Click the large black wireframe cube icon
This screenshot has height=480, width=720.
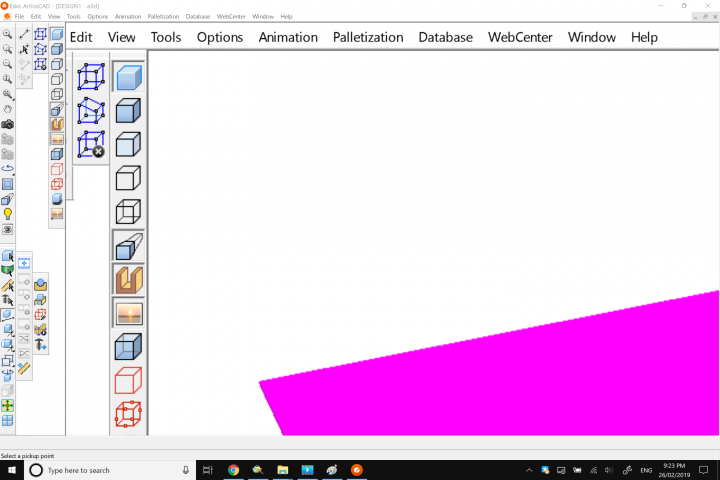[128, 213]
